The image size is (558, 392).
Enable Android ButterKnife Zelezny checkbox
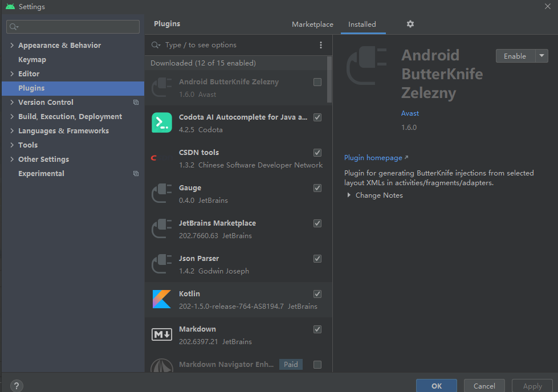(x=317, y=82)
